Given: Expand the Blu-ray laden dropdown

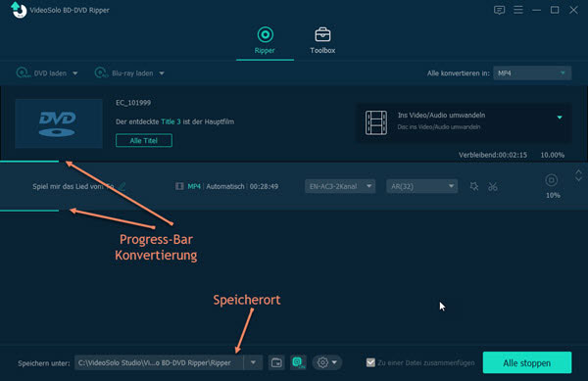Looking at the screenshot, I should pos(162,73).
